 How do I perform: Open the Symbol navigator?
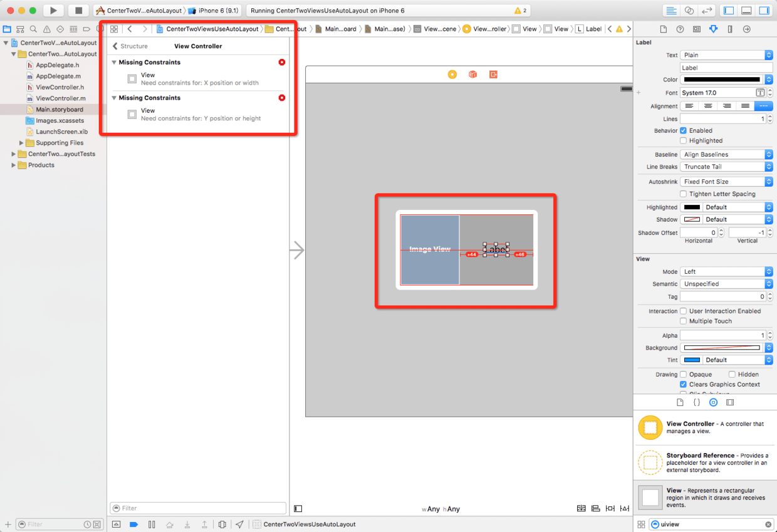pos(20,29)
